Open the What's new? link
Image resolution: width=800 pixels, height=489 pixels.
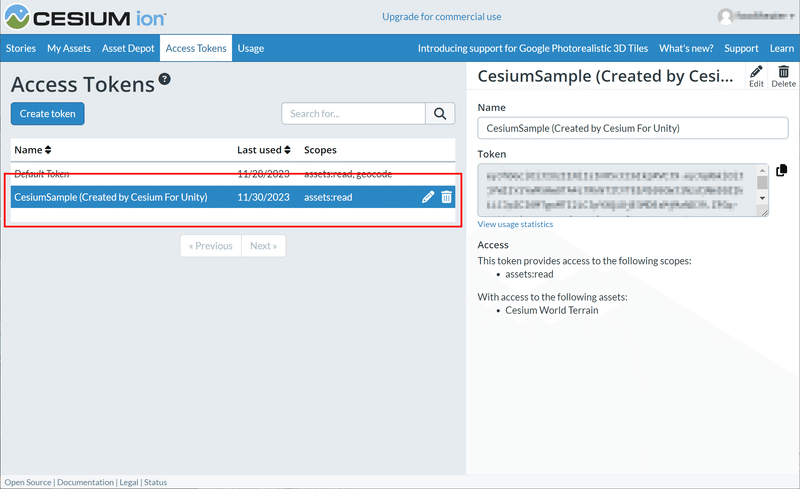tap(686, 48)
